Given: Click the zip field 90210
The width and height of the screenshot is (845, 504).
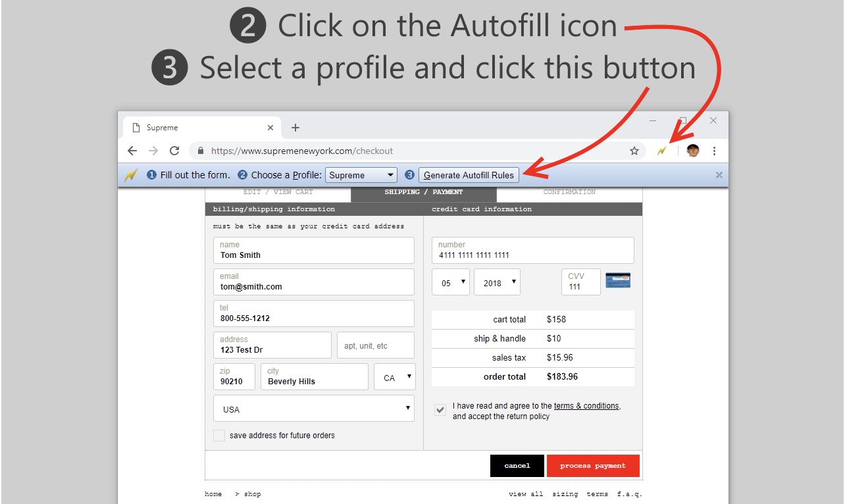Looking at the screenshot, I should coord(234,377).
